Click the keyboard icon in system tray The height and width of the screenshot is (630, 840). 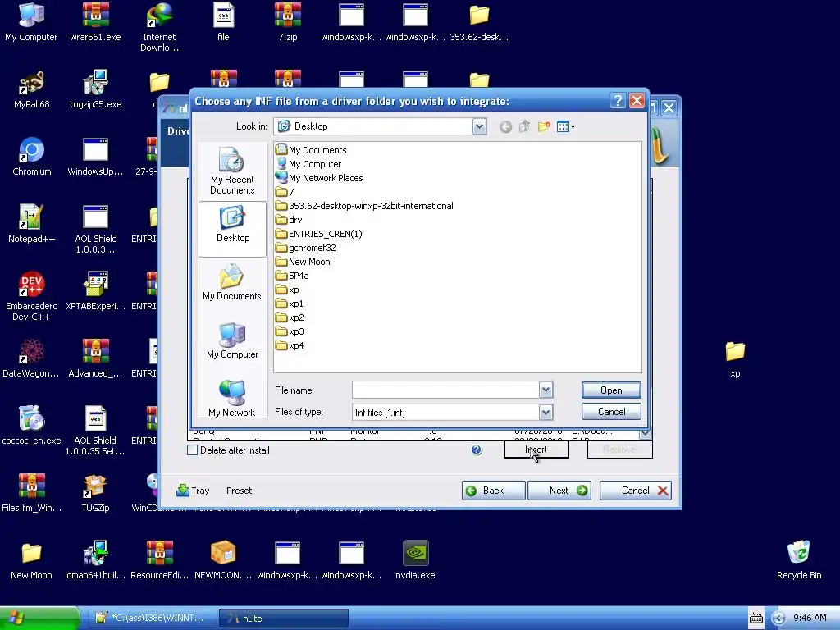coord(756,619)
